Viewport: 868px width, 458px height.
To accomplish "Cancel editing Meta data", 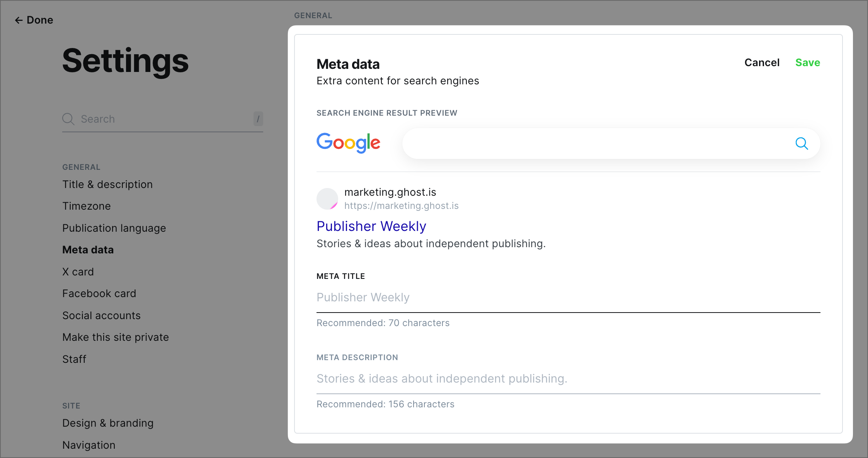I will [x=761, y=62].
